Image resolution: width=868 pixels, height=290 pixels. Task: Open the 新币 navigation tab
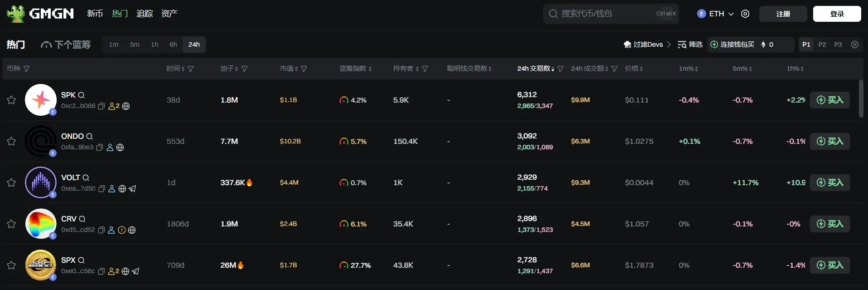pyautogui.click(x=95, y=14)
